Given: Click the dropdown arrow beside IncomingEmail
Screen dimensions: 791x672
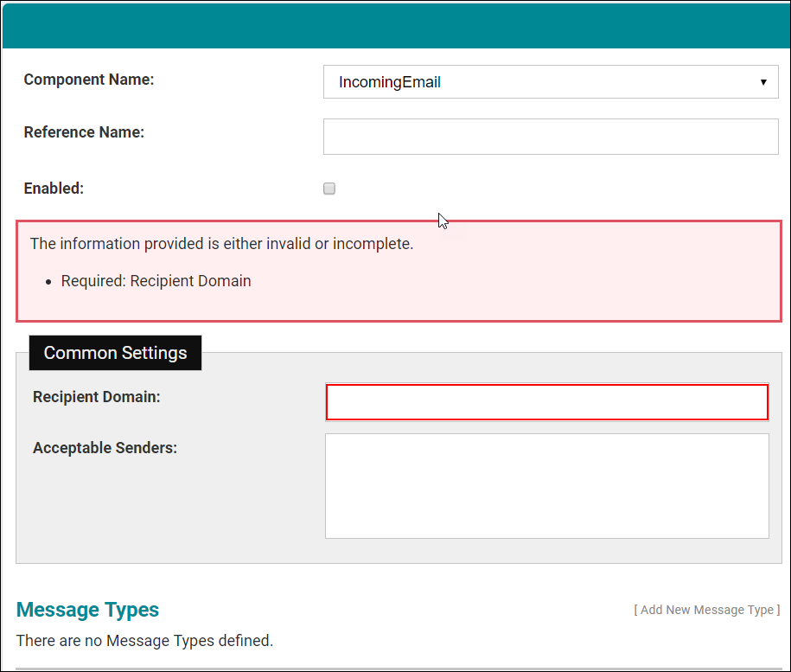Looking at the screenshot, I should point(763,82).
